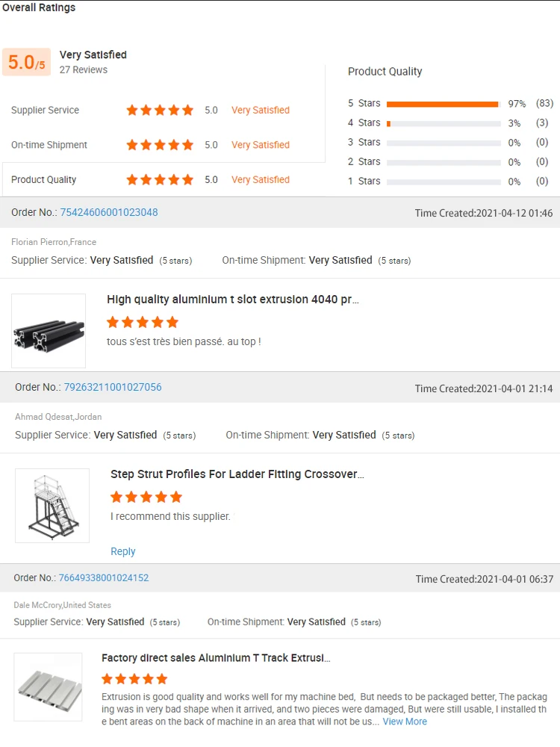
Task: Open the black aluminium t slot extrusion thumbnail
Action: coord(49,331)
